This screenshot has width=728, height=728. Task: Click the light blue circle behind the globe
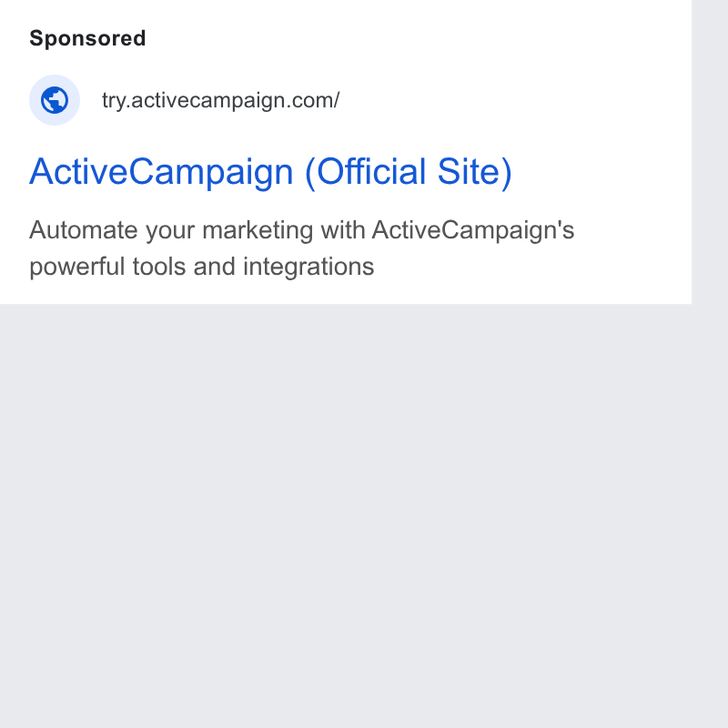(55, 100)
